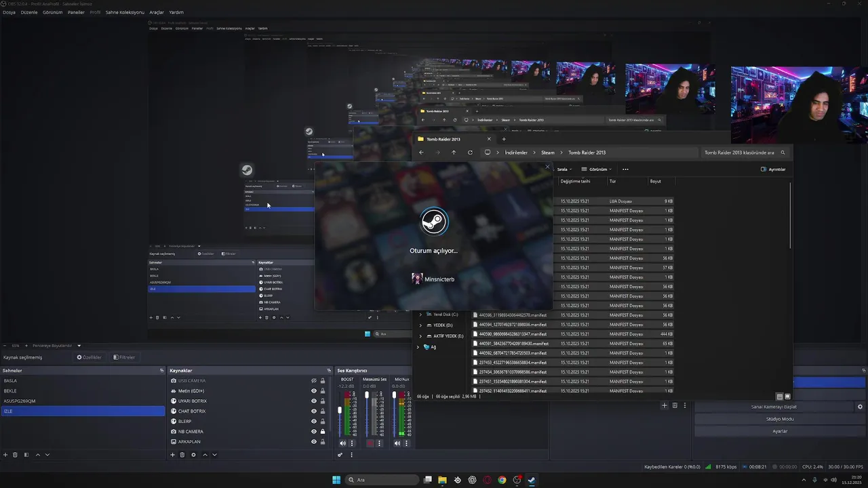The height and width of the screenshot is (488, 868).
Task: Expand Yerel Disk (C:) tree node
Action: pyautogui.click(x=420, y=314)
